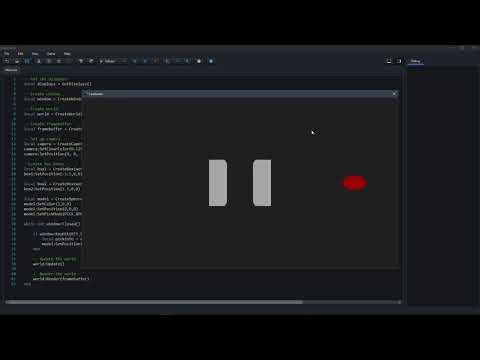This screenshot has width=480, height=360.
Task: Select the open script tab above the editor
Action: (11, 70)
